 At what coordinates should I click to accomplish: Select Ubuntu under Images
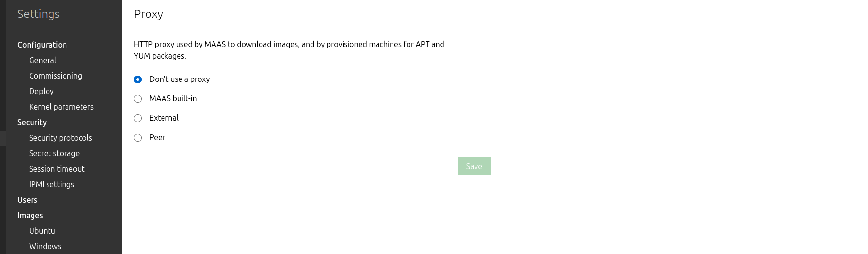point(42,231)
